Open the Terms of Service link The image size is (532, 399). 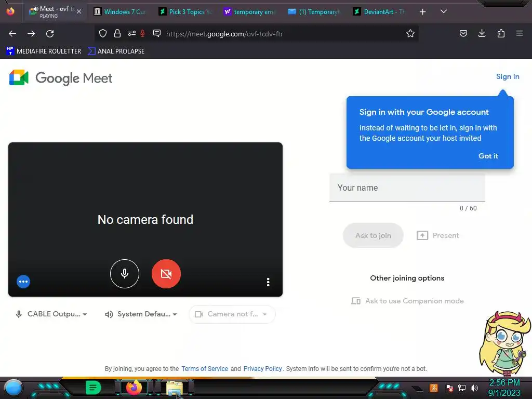(205, 369)
